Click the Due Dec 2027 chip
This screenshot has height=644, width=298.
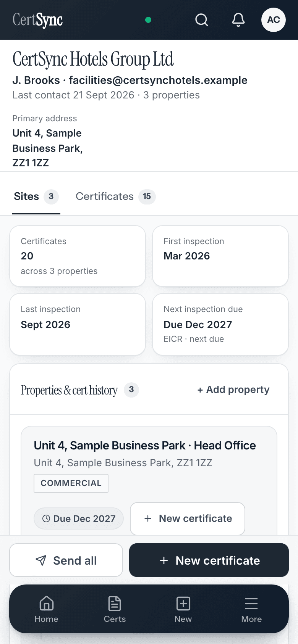[79, 518]
